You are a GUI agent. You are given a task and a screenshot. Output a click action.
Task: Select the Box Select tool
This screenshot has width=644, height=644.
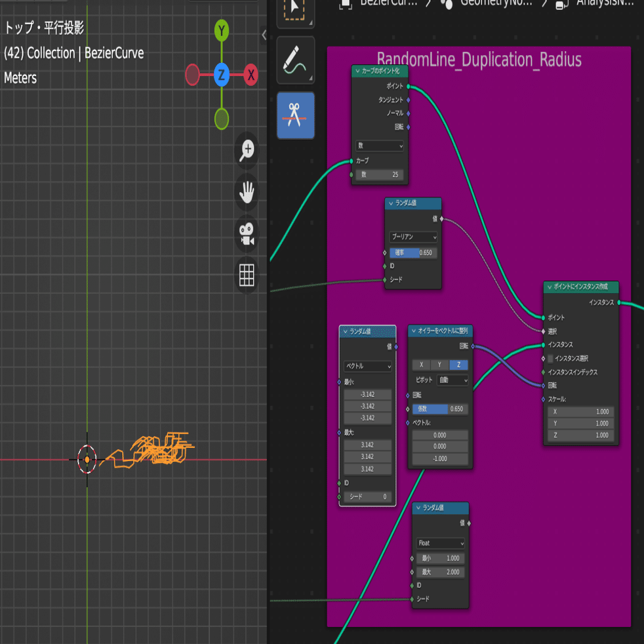(295, 12)
